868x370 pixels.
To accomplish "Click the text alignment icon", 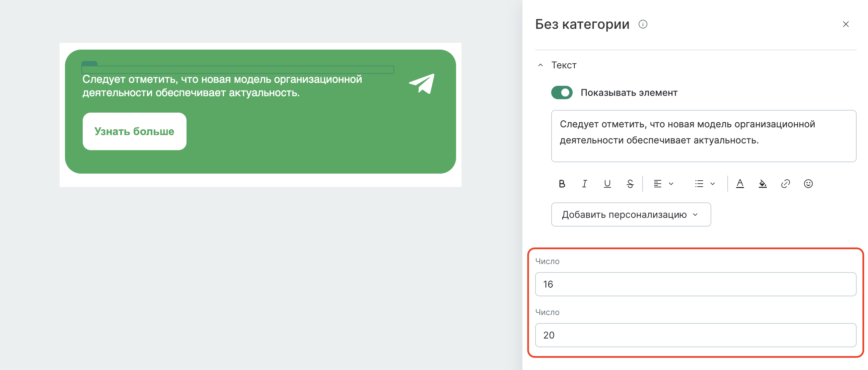I will point(657,184).
